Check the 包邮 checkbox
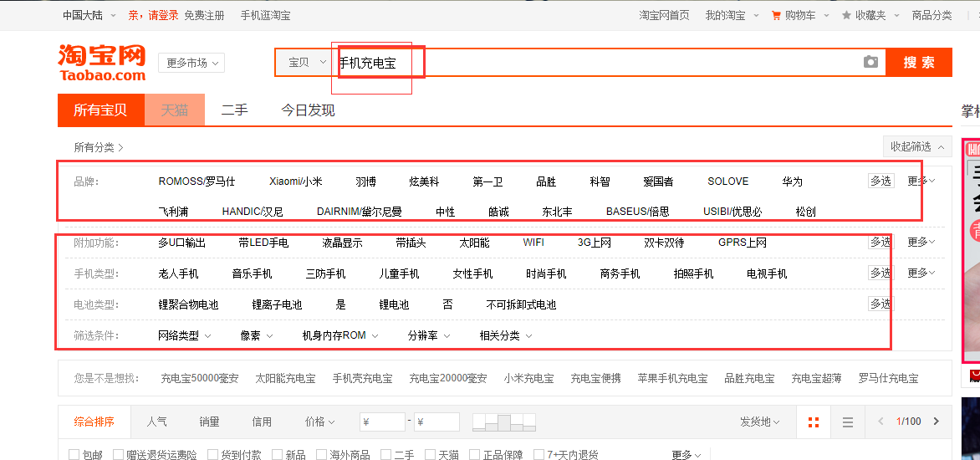 point(74,454)
